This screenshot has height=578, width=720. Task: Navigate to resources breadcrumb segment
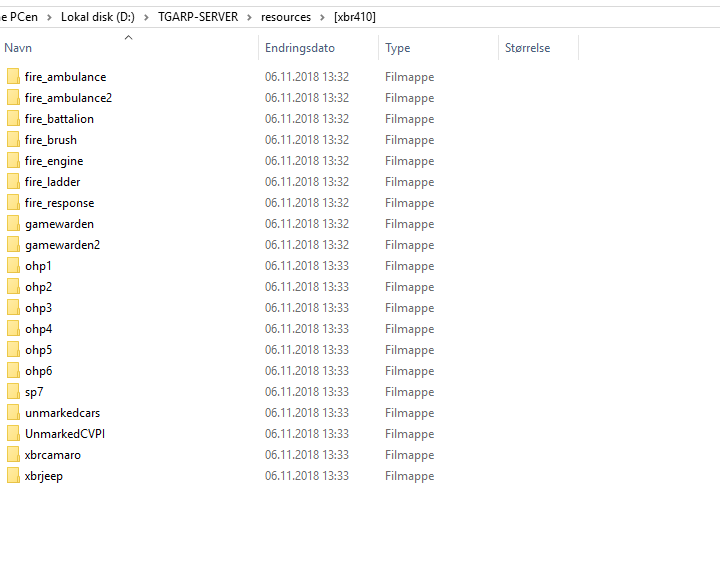pyautogui.click(x=286, y=17)
